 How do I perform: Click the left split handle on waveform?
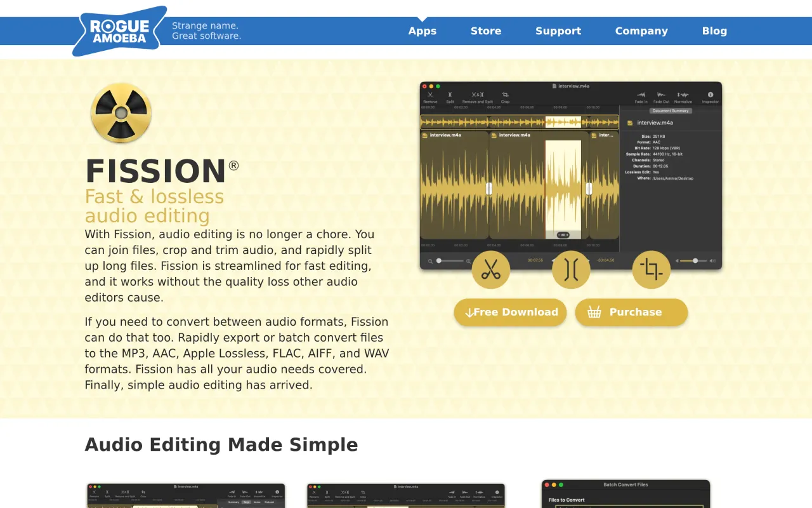(488, 189)
